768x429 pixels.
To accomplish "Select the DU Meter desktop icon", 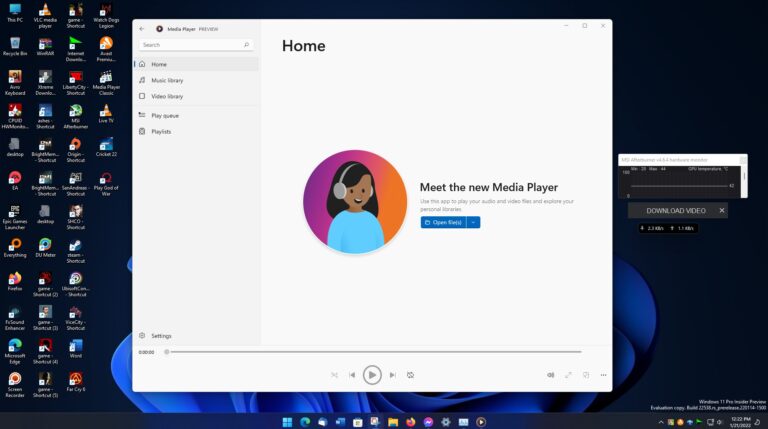I will tap(45, 248).
